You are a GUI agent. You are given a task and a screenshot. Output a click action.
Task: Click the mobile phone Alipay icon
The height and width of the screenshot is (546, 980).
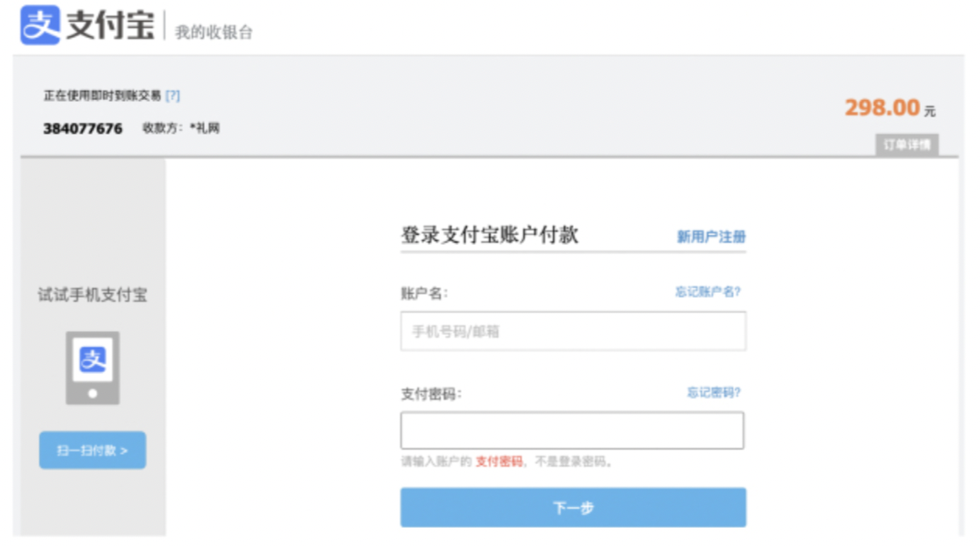(x=93, y=368)
